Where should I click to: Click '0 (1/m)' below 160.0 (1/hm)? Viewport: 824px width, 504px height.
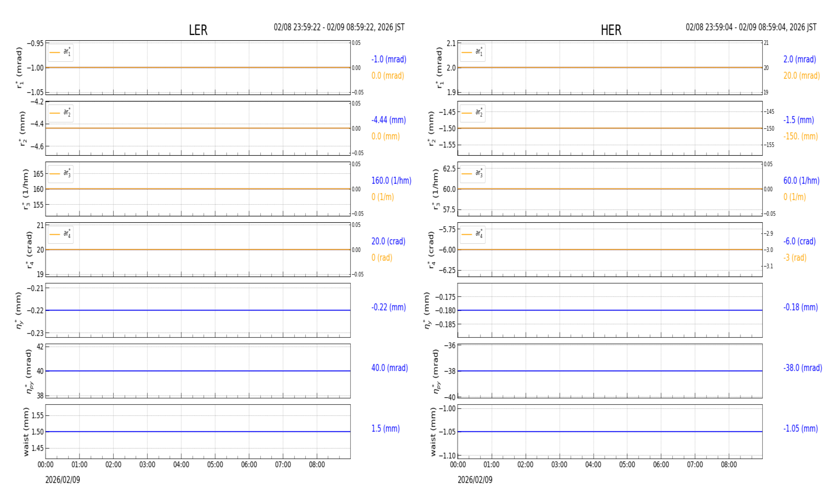pyautogui.click(x=383, y=197)
